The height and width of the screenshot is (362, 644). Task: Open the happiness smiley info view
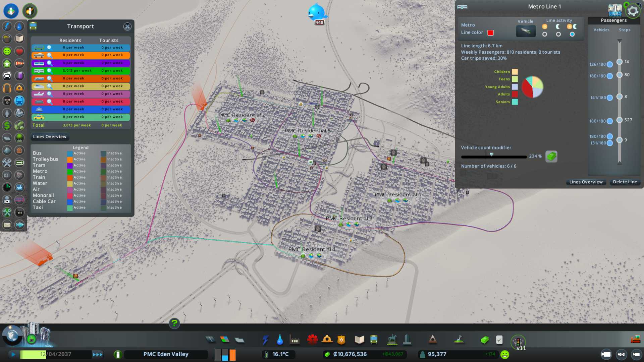[x=7, y=51]
